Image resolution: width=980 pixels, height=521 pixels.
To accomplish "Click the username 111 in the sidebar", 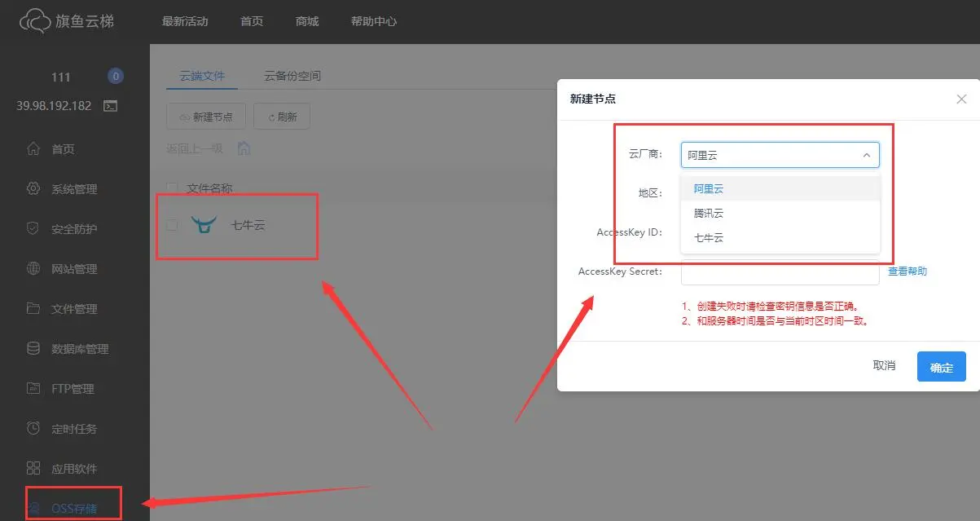I will pos(61,77).
